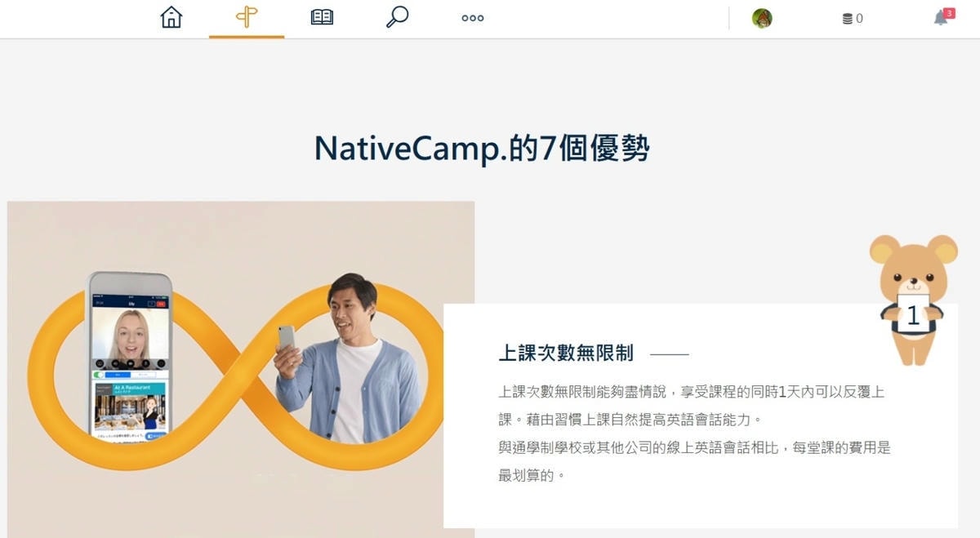This screenshot has height=538, width=980.
Task: Click the smartphone lesson screenshot in banner
Action: point(130,353)
